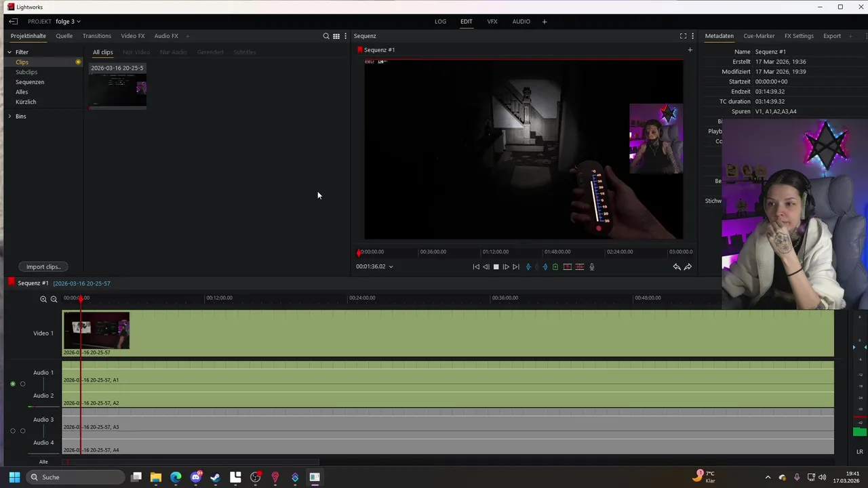Select Alles in the filter list
Viewport: 868px width, 488px height.
click(x=22, y=92)
